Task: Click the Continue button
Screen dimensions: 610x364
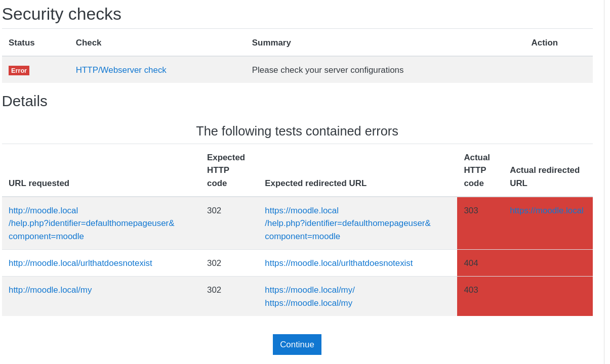Action: (297, 344)
